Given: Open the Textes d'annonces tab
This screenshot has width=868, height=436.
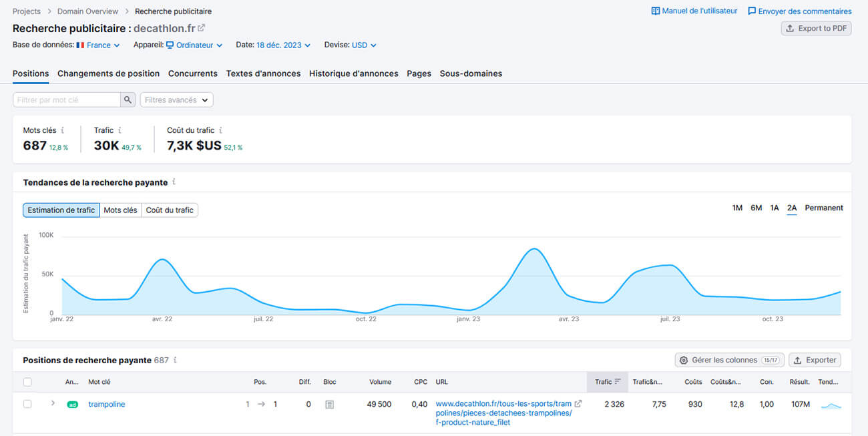Looking at the screenshot, I should (263, 73).
